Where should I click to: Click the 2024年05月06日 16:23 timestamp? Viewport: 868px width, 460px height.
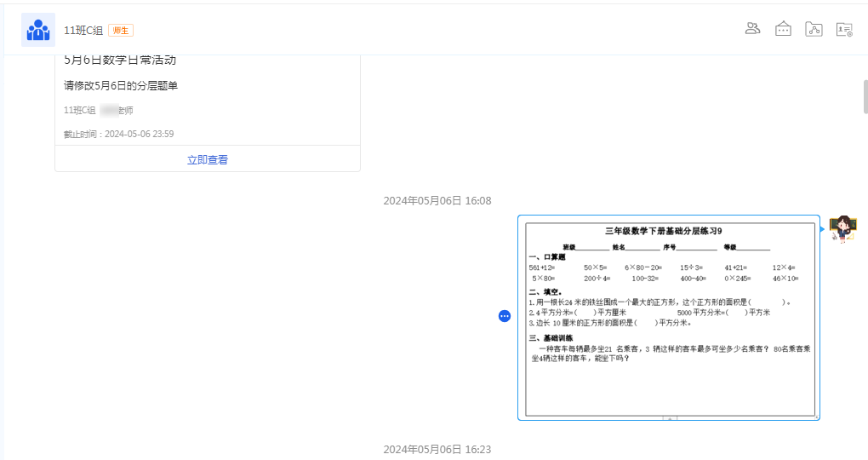tap(437, 450)
